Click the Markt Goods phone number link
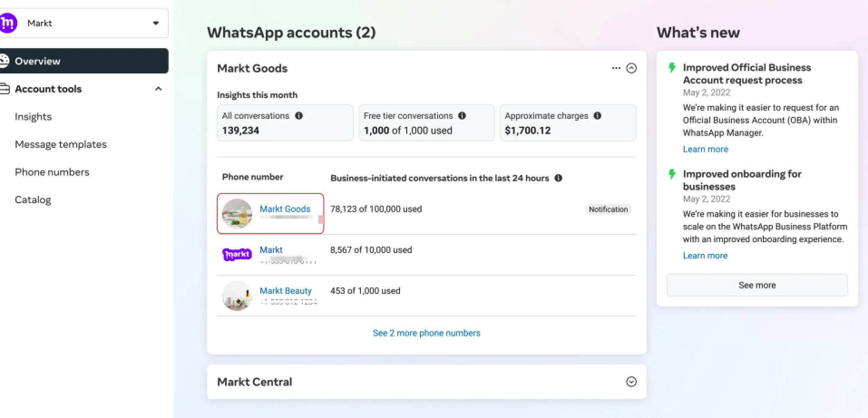This screenshot has height=418, width=868. point(285,209)
